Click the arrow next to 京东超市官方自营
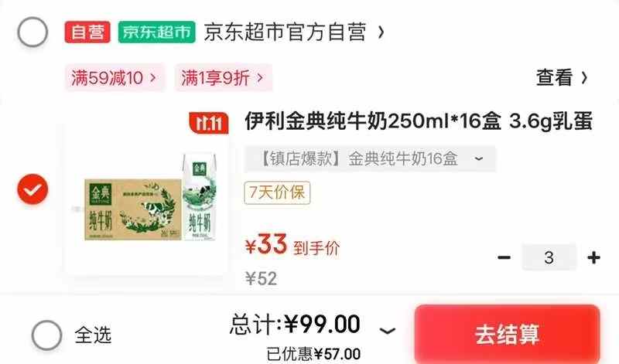 pyautogui.click(x=381, y=32)
